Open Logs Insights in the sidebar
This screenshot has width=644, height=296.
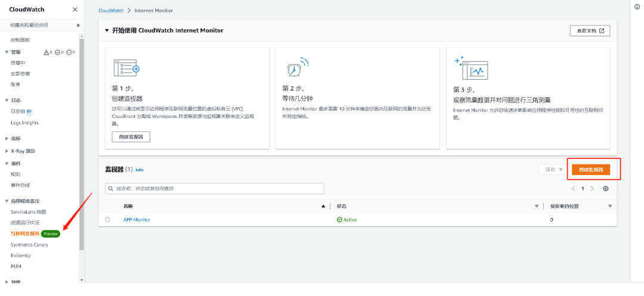pyautogui.click(x=24, y=123)
